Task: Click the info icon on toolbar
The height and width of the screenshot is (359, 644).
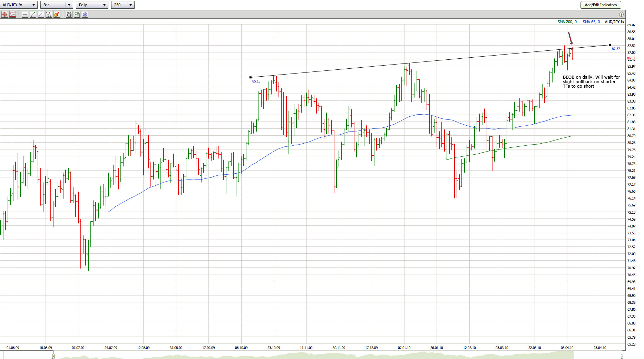Action: (x=621, y=14)
